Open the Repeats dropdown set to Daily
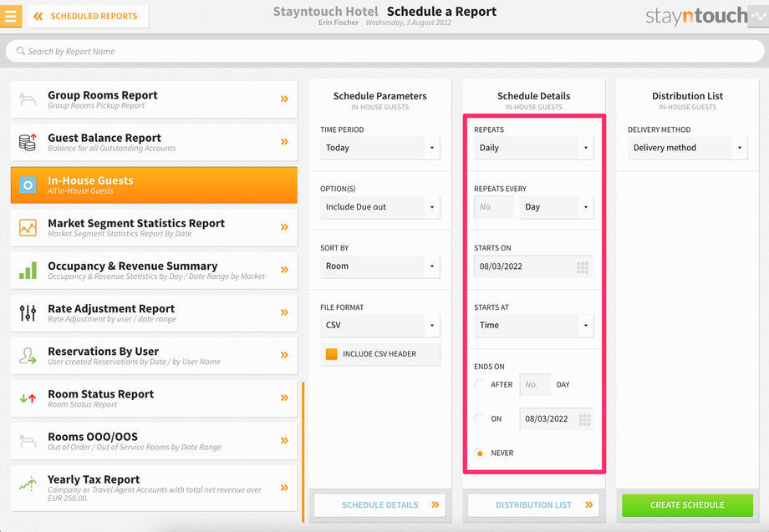Image resolution: width=769 pixels, height=532 pixels. [x=533, y=148]
